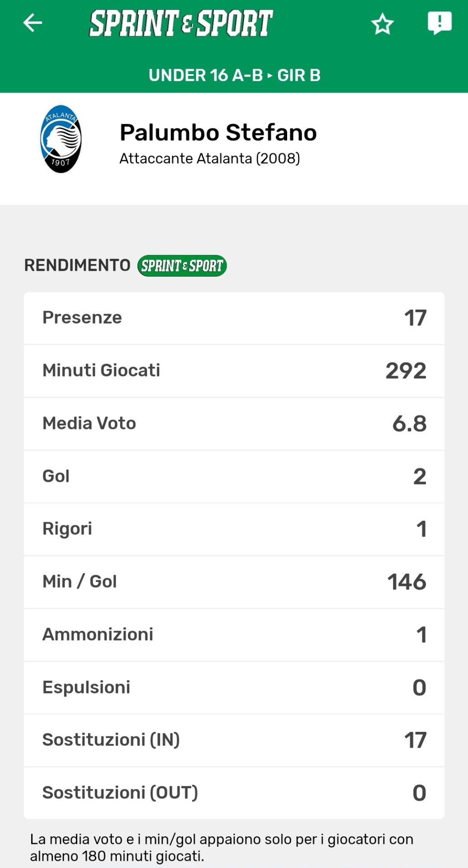Tap the Attaccante Atalanta (2008) subtitle
The height and width of the screenshot is (868, 468).
(x=209, y=159)
